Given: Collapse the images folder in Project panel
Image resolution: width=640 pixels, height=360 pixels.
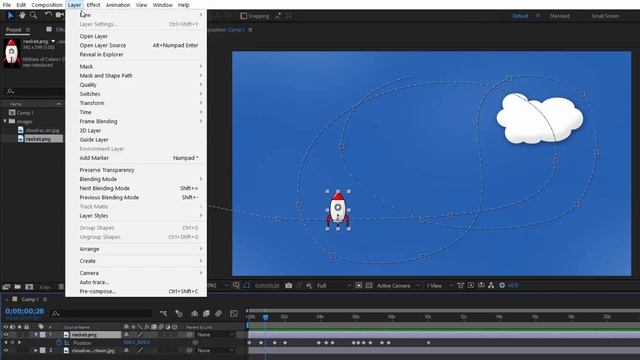Looking at the screenshot, I should click(x=5, y=121).
